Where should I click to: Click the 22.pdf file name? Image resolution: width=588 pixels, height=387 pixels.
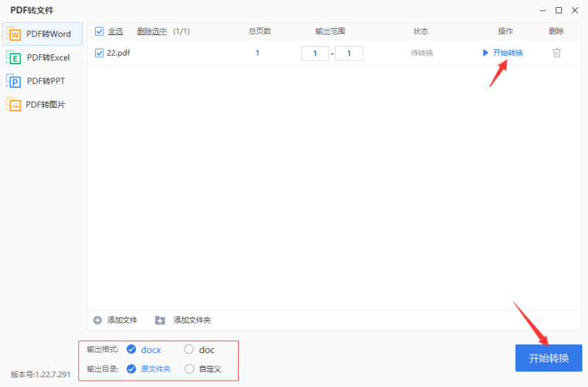(x=118, y=53)
